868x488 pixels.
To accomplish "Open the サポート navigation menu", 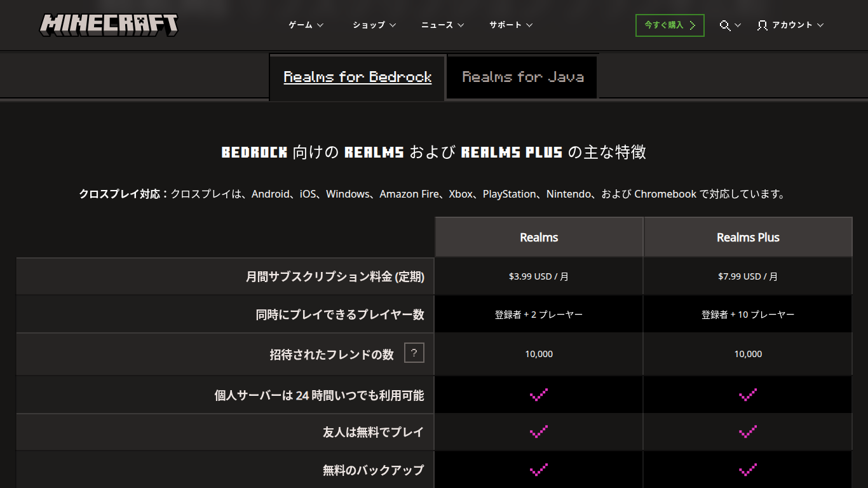I will point(511,25).
